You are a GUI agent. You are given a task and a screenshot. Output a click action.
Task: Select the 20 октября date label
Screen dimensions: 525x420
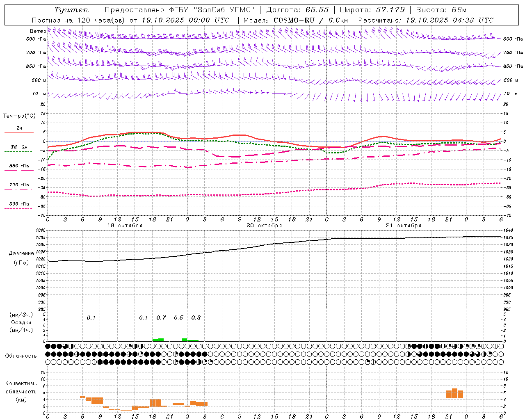pyautogui.click(x=264, y=226)
